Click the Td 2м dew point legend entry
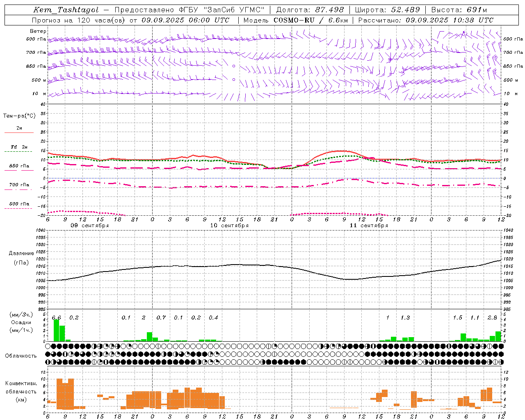525x420 pixels. click(x=19, y=147)
